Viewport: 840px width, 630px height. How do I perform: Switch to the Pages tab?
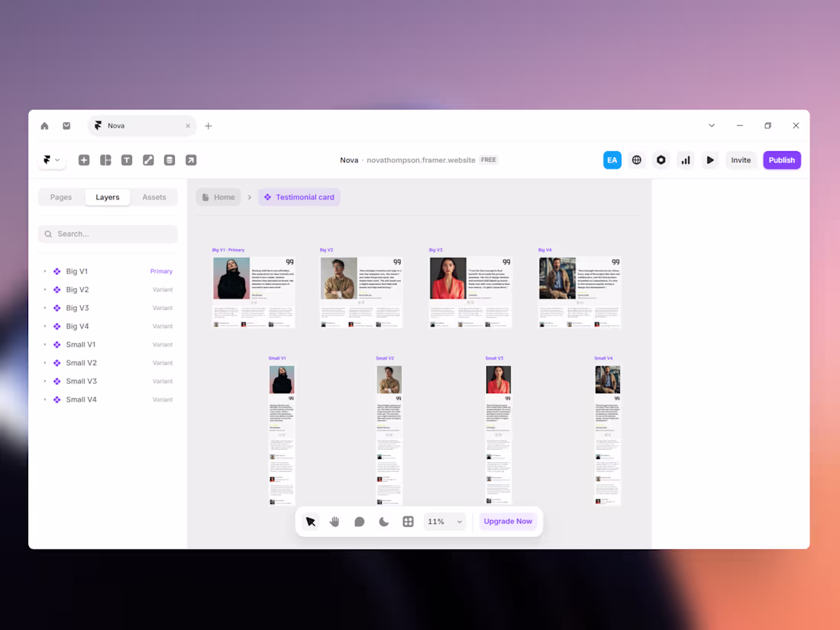[61, 197]
